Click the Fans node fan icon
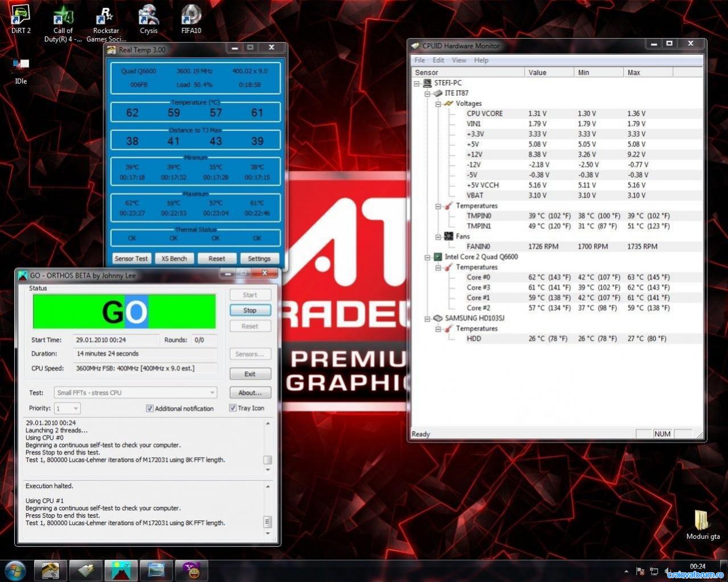The width and height of the screenshot is (728, 582). tap(448, 236)
